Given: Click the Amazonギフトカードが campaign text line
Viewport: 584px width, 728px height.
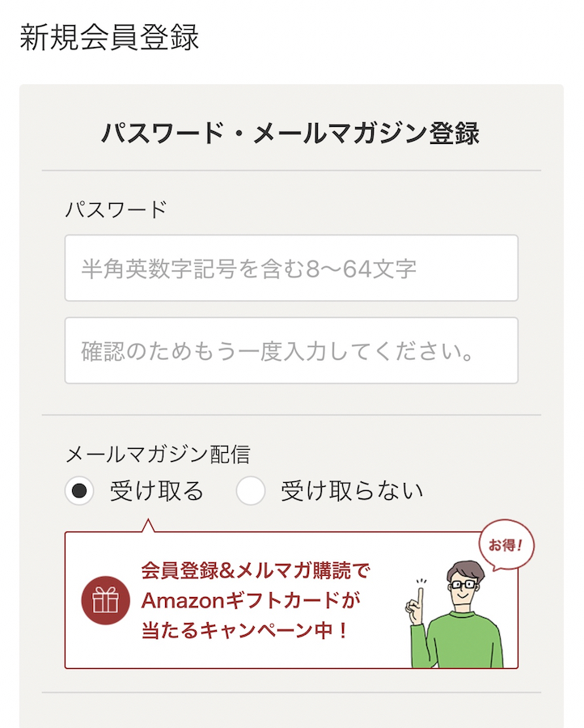Looking at the screenshot, I should click(x=250, y=600).
